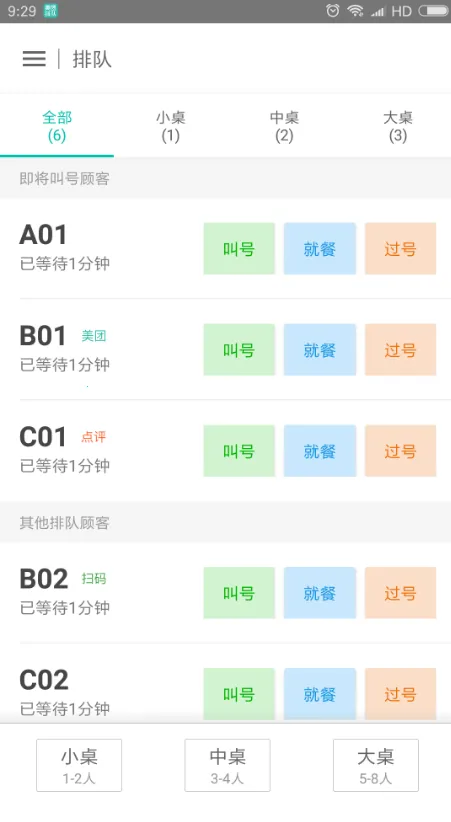Skip A01 with 过号 button
Viewport: 451px width, 822px height.
point(400,248)
